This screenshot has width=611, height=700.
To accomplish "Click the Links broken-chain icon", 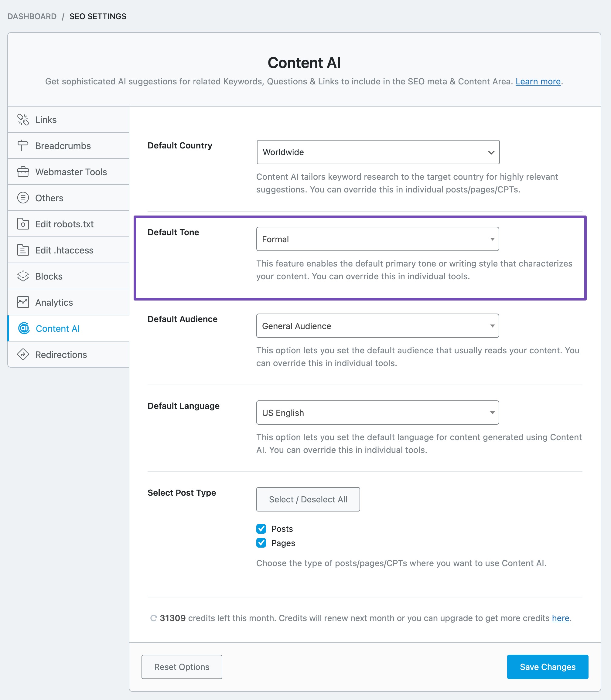I will (23, 120).
